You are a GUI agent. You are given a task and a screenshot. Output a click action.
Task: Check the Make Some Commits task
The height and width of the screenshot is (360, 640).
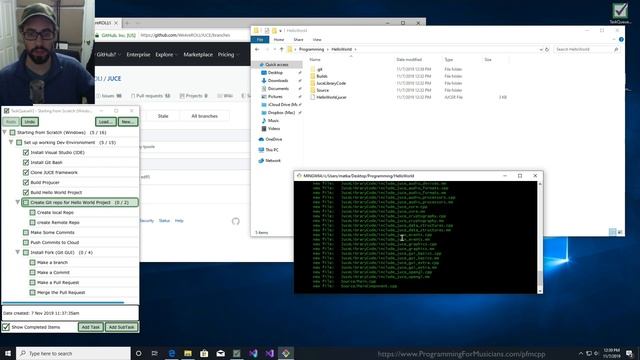pos(26,232)
